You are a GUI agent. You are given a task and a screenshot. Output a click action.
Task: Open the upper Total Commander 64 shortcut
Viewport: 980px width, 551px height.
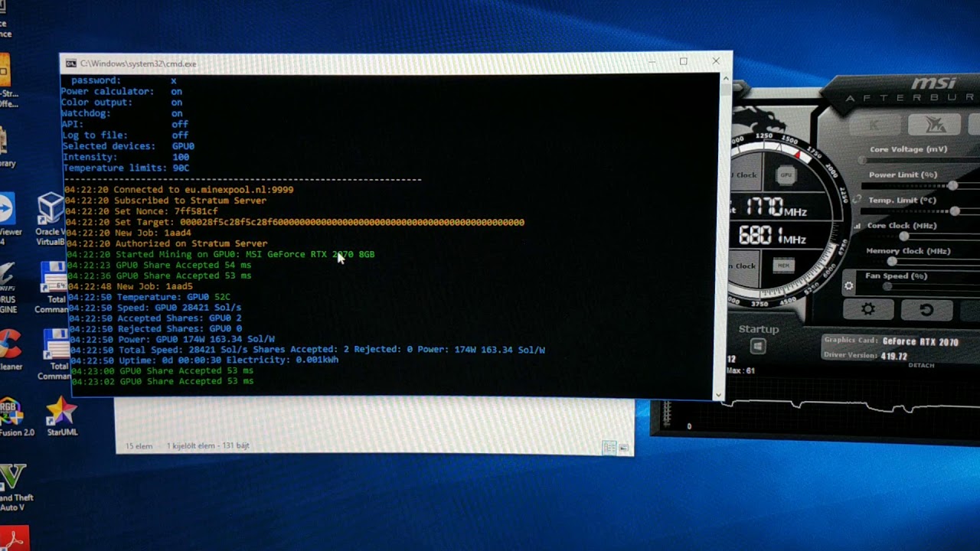[x=54, y=287]
